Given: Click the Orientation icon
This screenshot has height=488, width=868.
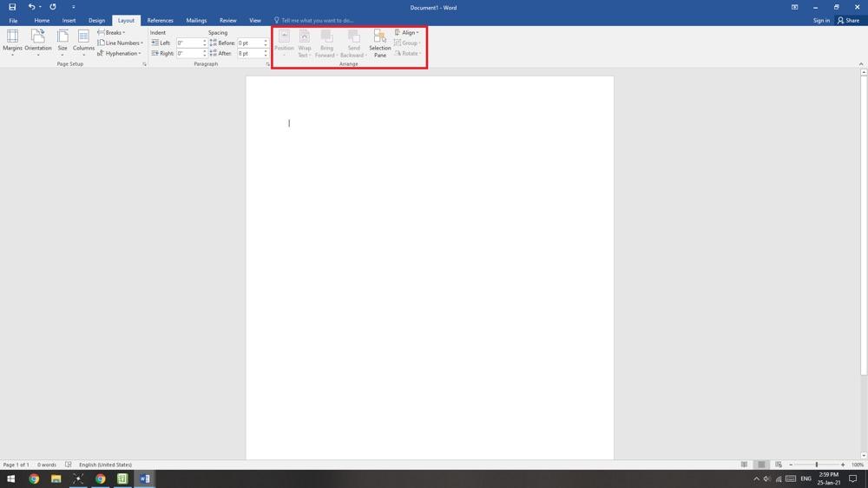Looking at the screenshot, I should pyautogui.click(x=38, y=42).
